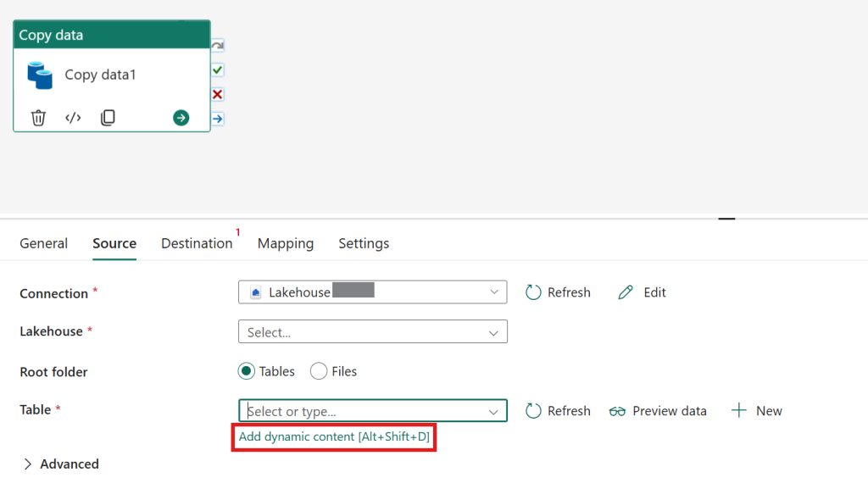Select the On success checkmark connector
The image size is (868, 500).
pyautogui.click(x=216, y=69)
